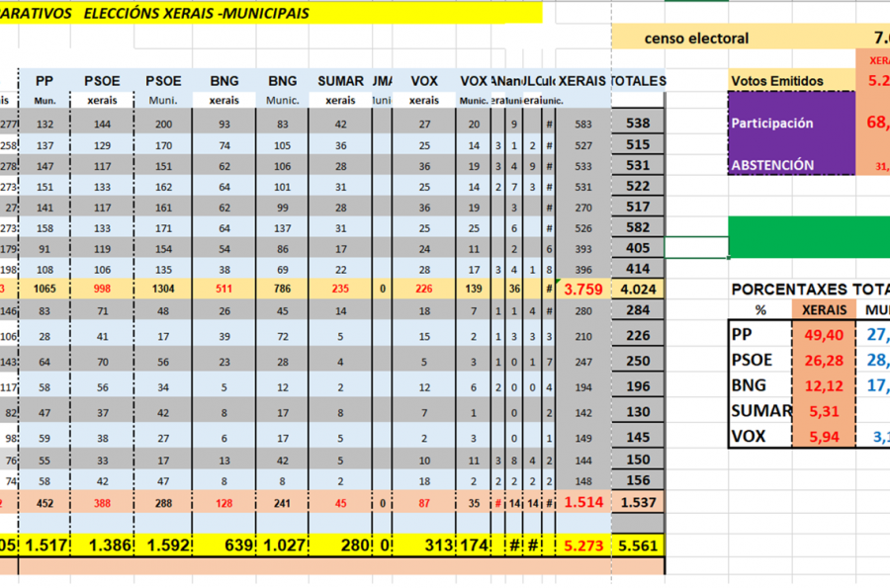The image size is (890, 588).
Task: Select the 'ABSTENCIÓN' label cell
Action: [791, 164]
